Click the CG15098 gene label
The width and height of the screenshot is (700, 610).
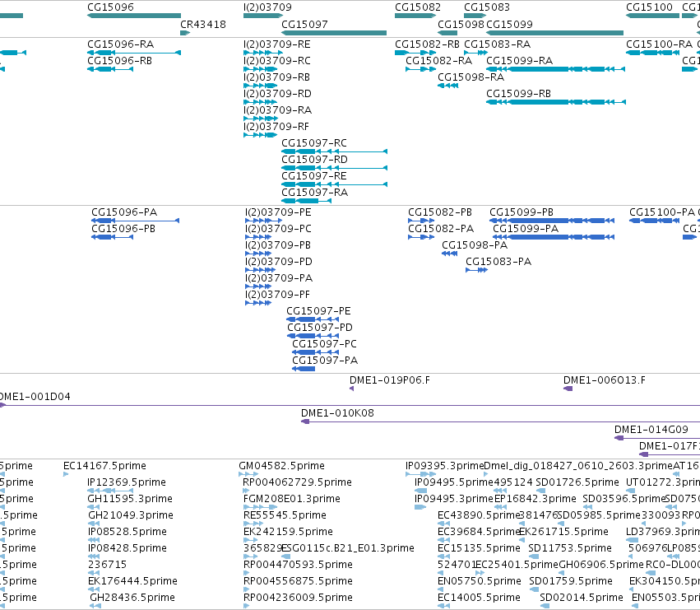461,25
